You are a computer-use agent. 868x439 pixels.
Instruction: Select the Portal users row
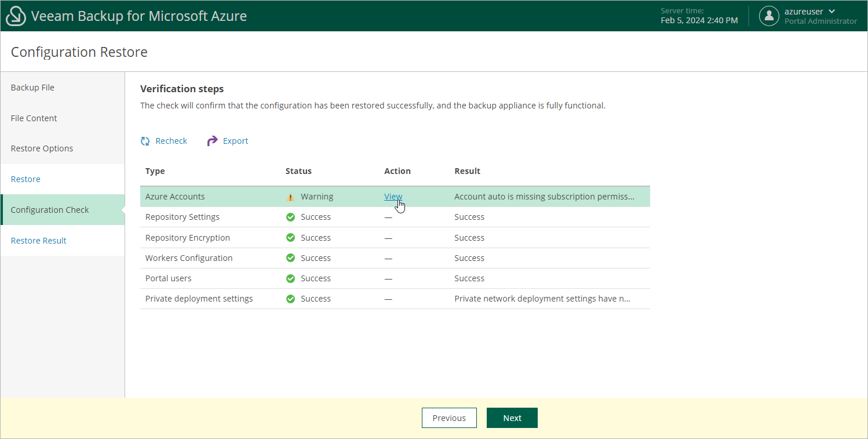pyautogui.click(x=395, y=278)
